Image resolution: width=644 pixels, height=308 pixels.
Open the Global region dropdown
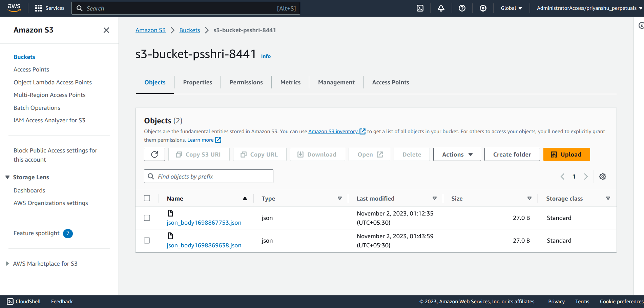[x=511, y=8]
